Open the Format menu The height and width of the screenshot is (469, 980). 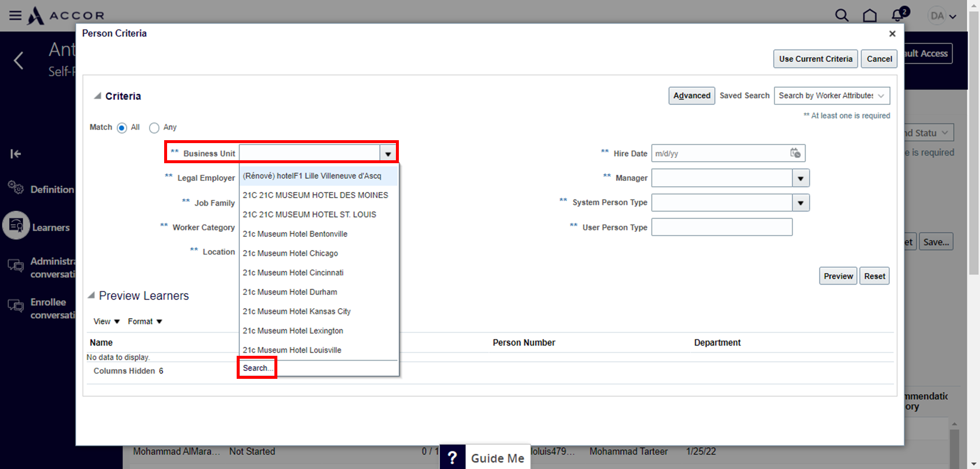[145, 321]
